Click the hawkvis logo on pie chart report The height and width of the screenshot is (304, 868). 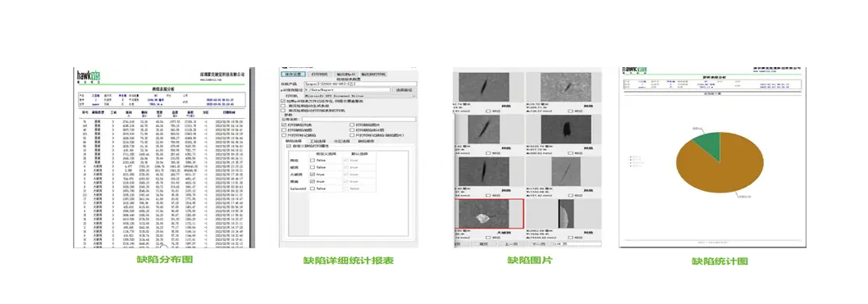click(x=635, y=70)
